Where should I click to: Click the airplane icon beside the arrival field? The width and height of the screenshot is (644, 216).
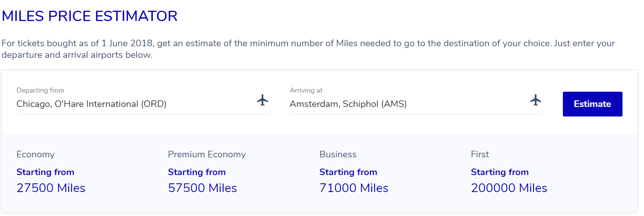pyautogui.click(x=536, y=100)
